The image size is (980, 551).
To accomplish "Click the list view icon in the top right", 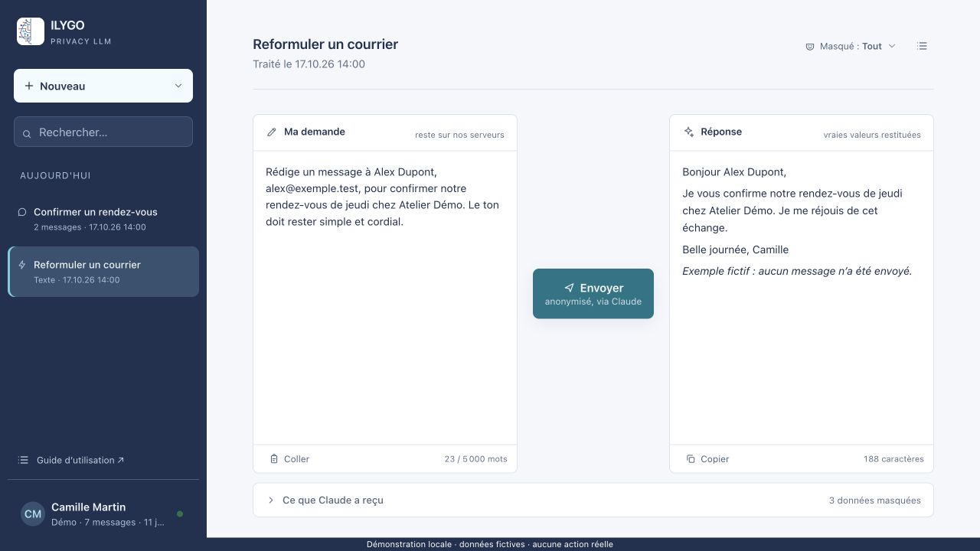I will click(x=922, y=46).
